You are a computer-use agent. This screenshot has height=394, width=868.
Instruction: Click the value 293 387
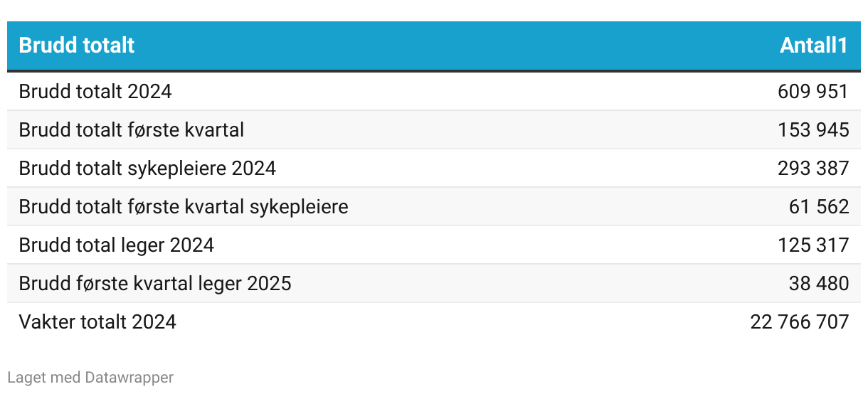coord(813,169)
